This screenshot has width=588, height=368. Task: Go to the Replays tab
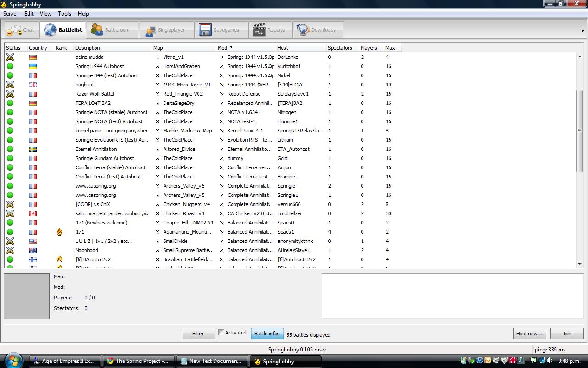click(x=270, y=30)
